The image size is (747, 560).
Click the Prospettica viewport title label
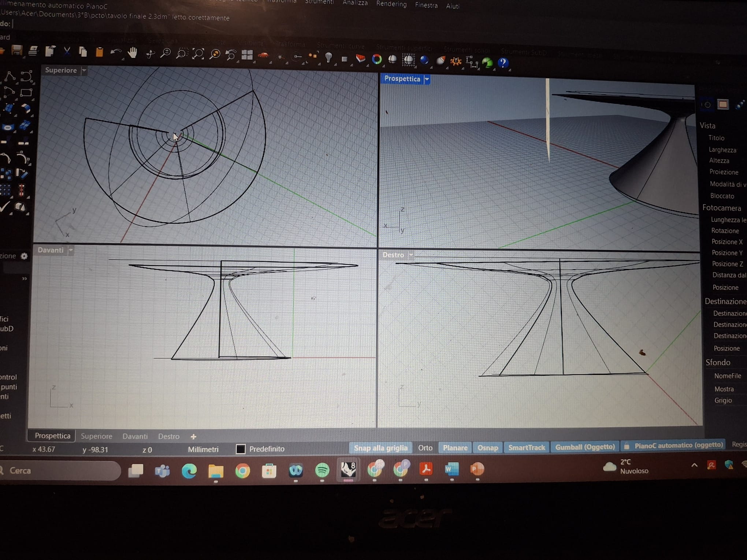402,79
